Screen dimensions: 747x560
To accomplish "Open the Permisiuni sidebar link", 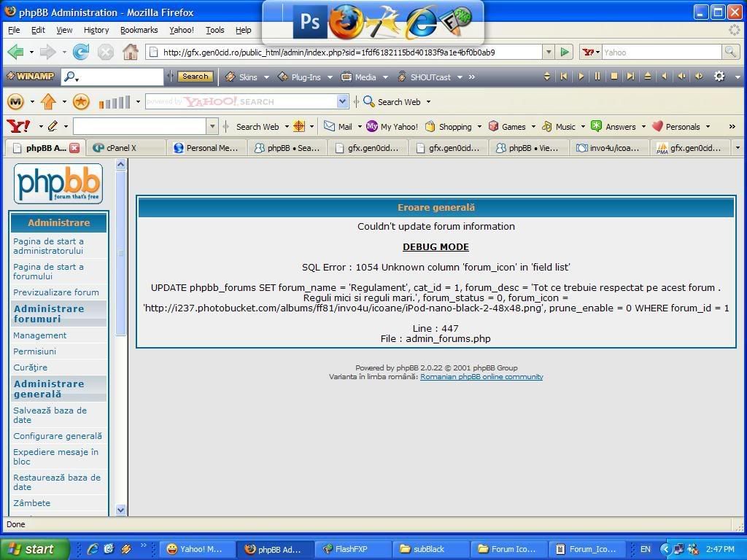I will (35, 351).
